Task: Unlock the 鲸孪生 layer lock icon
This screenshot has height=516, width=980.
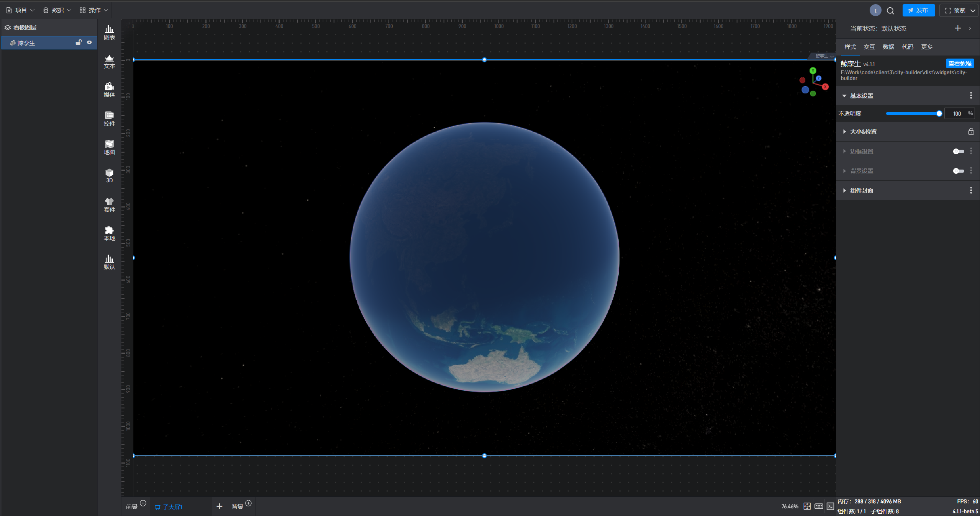Action: (x=79, y=42)
